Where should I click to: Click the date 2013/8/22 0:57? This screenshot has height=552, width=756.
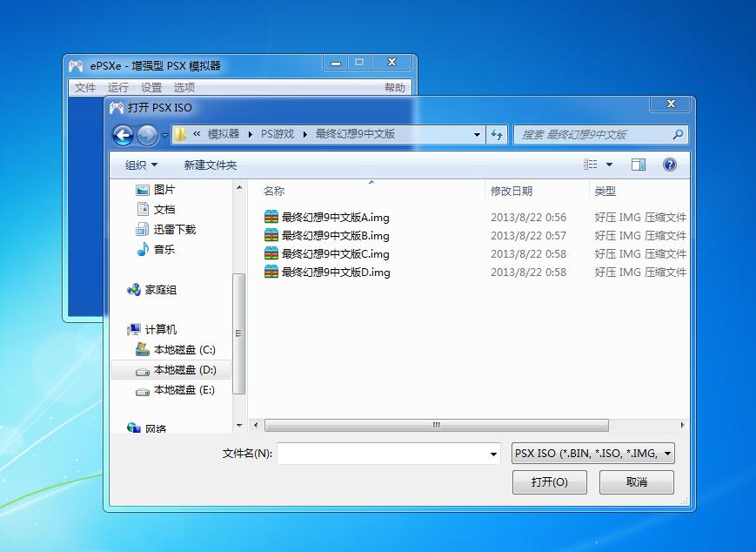pos(528,236)
